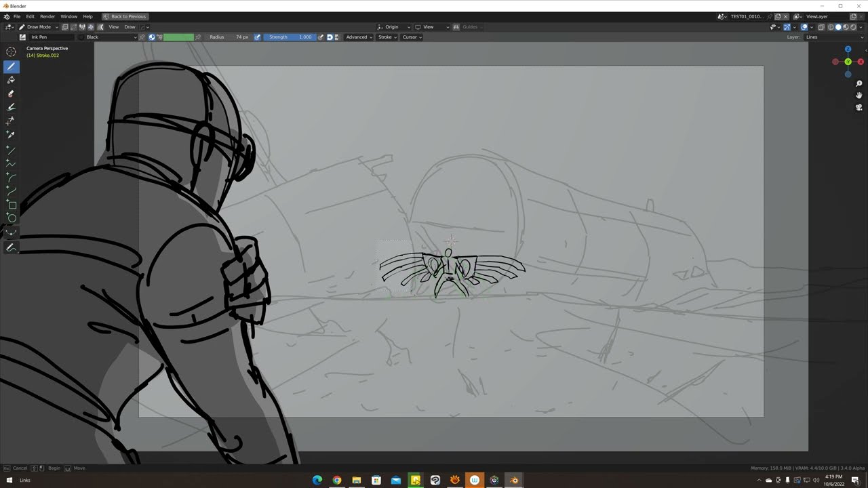This screenshot has width=868, height=488.
Task: Toggle Show Overlays button
Action: click(x=804, y=27)
